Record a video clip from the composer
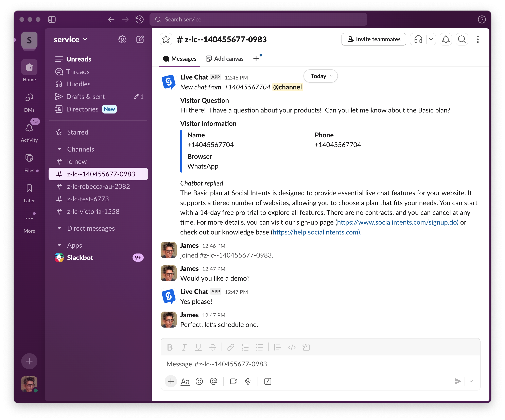The image size is (505, 420). coord(233,381)
